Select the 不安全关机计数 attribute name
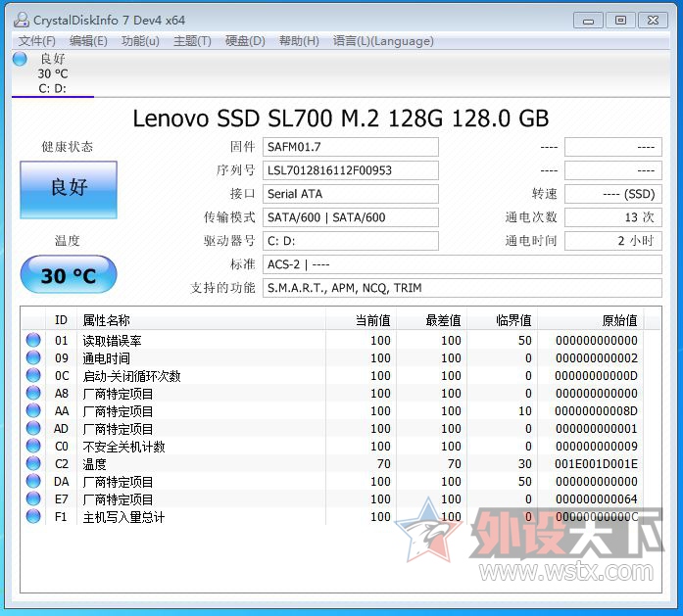The image size is (683, 616). pyautogui.click(x=123, y=447)
